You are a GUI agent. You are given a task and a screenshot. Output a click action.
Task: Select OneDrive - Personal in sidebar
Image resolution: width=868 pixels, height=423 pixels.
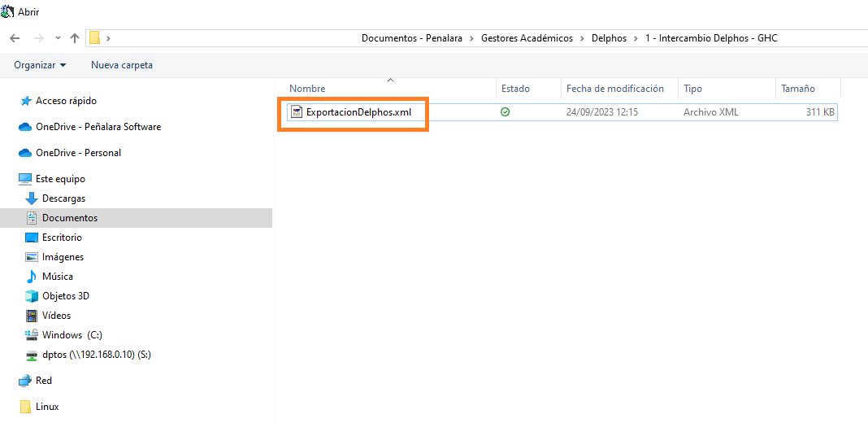pos(78,153)
